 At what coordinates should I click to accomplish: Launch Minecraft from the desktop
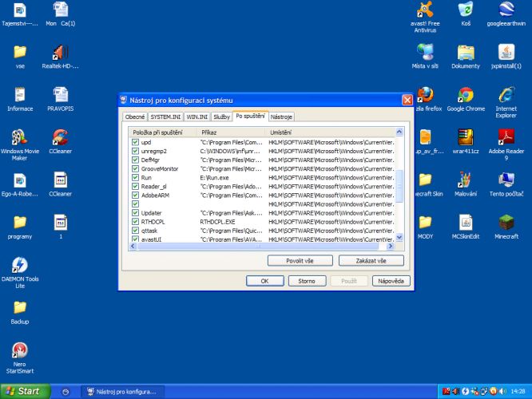[x=506, y=227]
